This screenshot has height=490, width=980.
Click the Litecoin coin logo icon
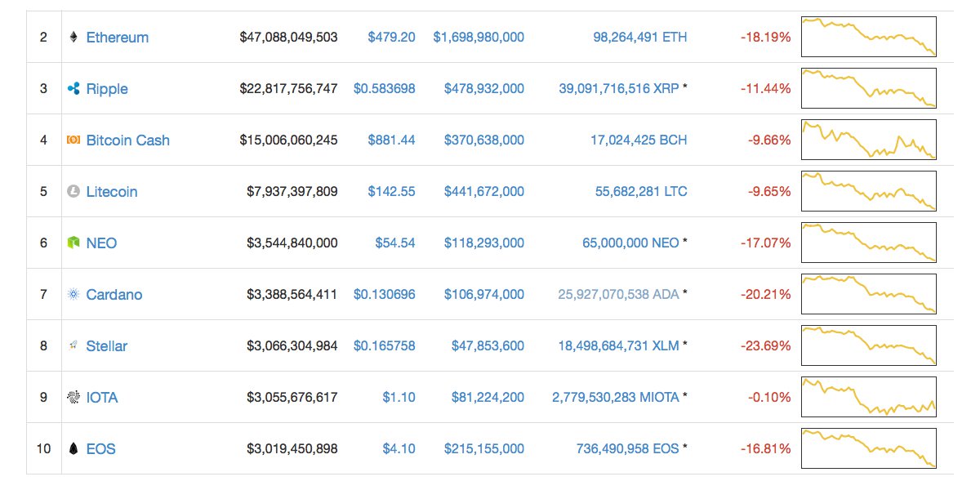tap(73, 191)
